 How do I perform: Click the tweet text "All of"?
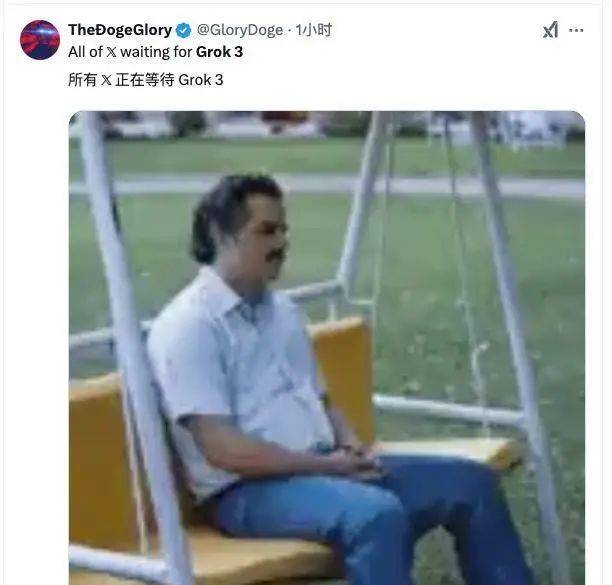(85, 52)
